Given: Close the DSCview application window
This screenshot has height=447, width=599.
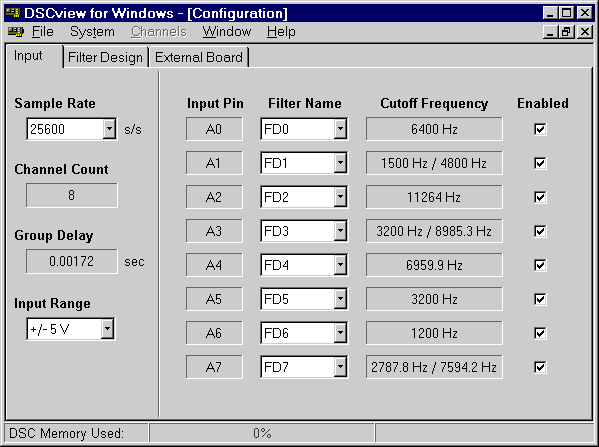Looking at the screenshot, I should click(585, 13).
